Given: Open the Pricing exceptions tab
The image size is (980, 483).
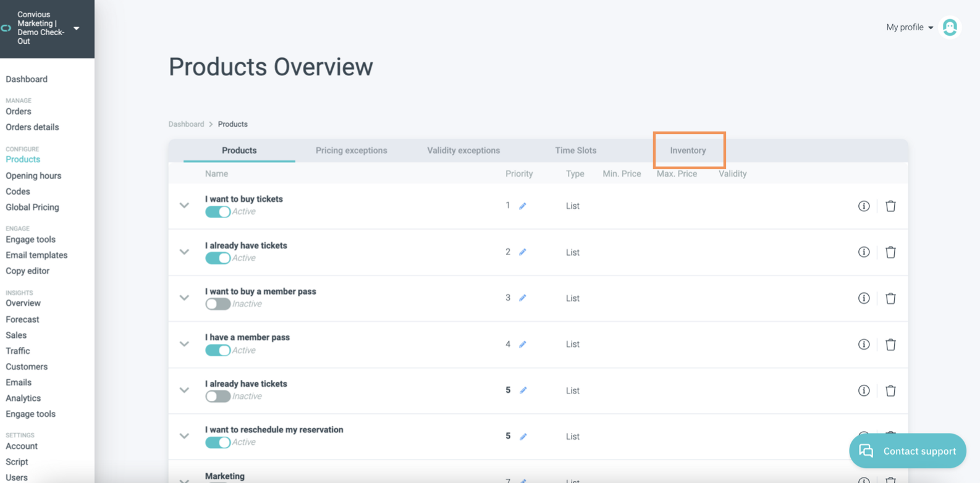Looking at the screenshot, I should pyautogui.click(x=351, y=150).
